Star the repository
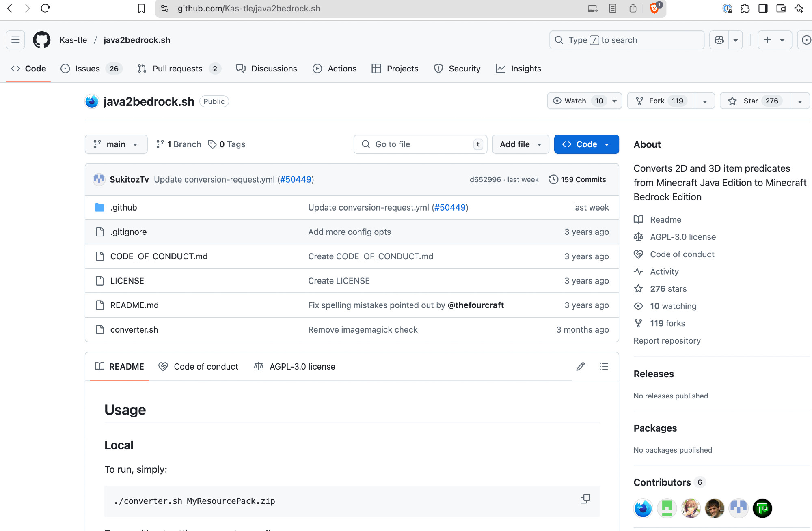The image size is (812, 531). pos(755,101)
